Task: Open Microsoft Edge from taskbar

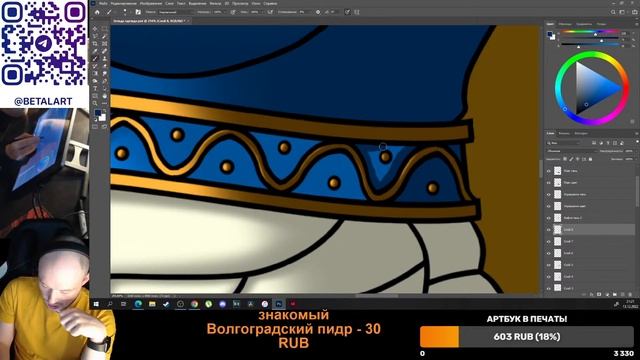Action: pyautogui.click(x=138, y=304)
